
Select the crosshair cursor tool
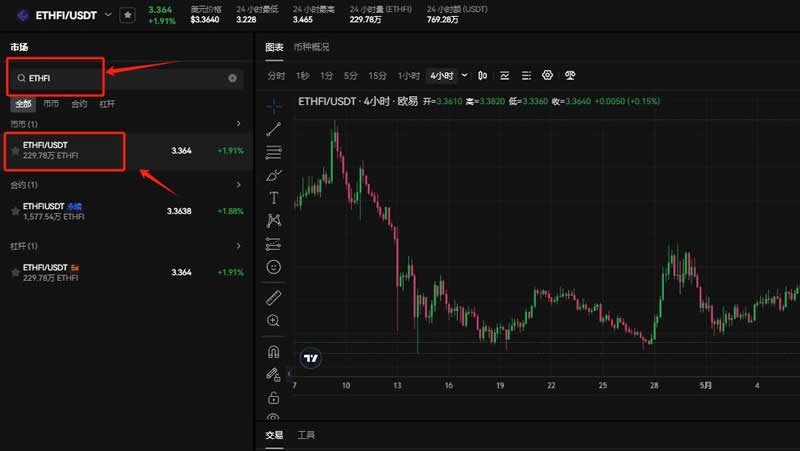(274, 105)
